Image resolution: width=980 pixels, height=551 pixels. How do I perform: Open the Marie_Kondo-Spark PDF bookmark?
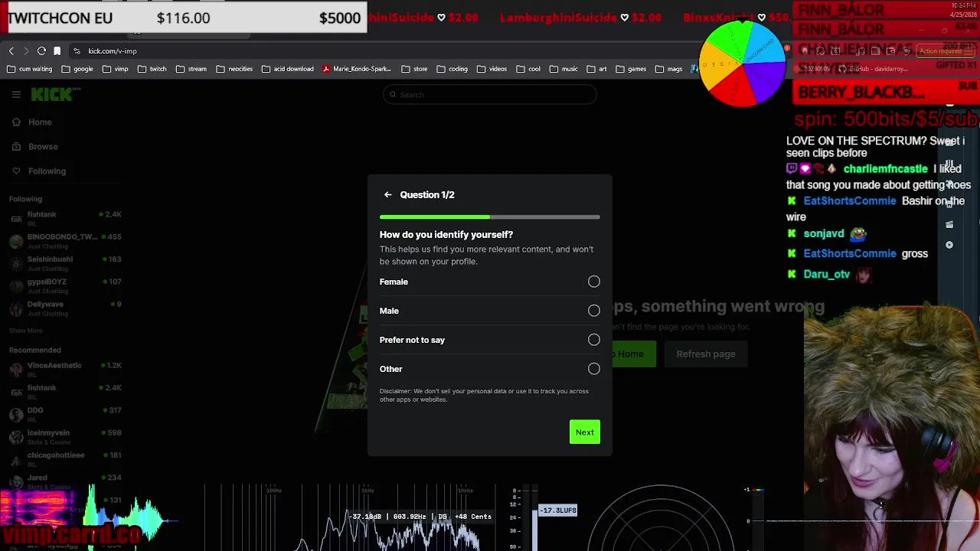point(357,69)
